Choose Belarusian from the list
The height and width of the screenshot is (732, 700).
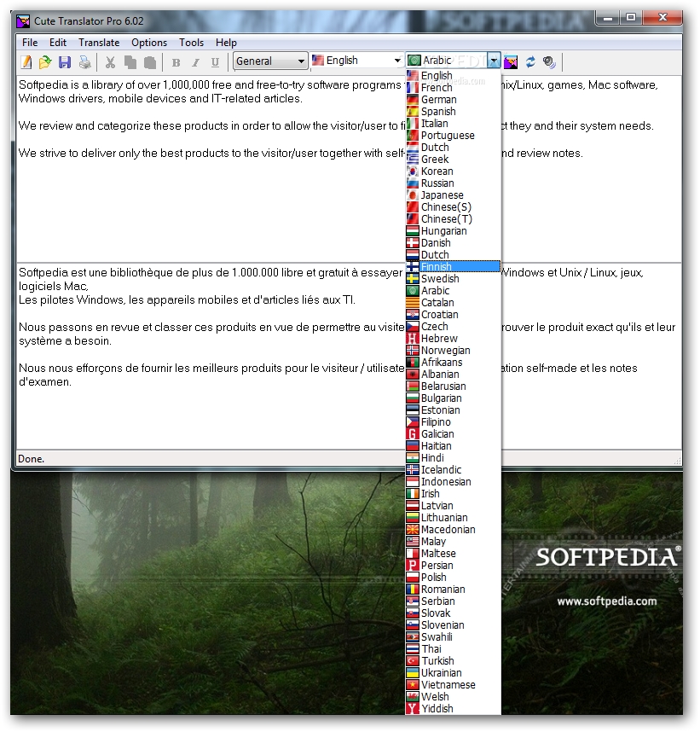click(453, 386)
